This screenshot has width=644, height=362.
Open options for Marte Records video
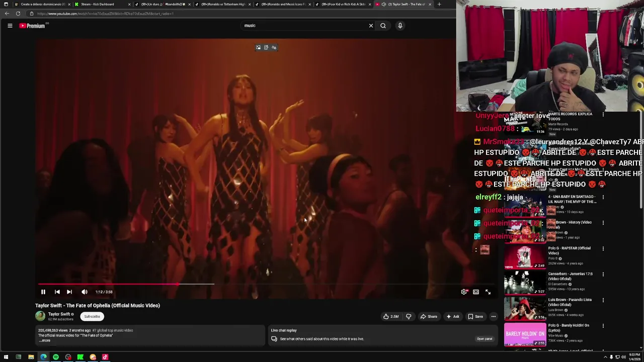click(603, 115)
